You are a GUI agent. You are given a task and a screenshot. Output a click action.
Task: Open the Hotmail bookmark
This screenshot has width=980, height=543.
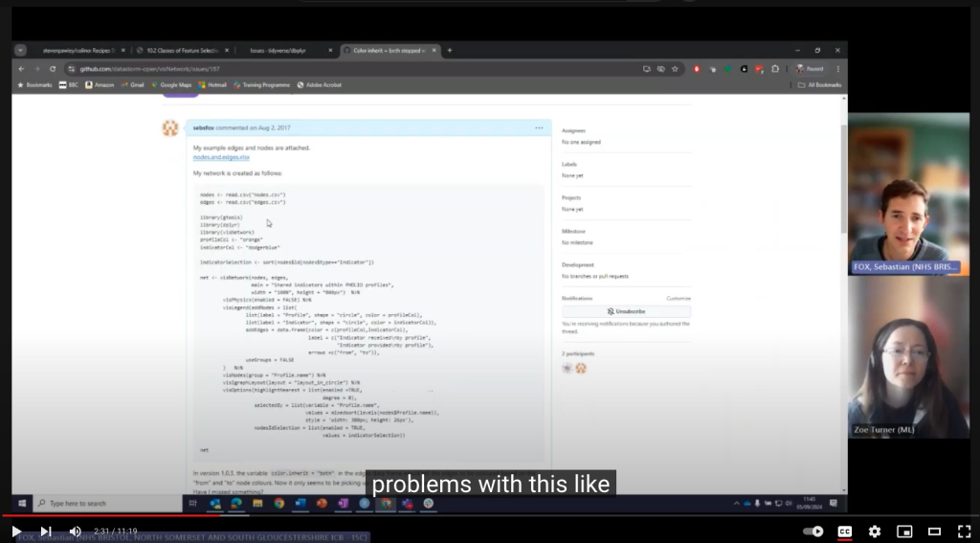tap(212, 85)
